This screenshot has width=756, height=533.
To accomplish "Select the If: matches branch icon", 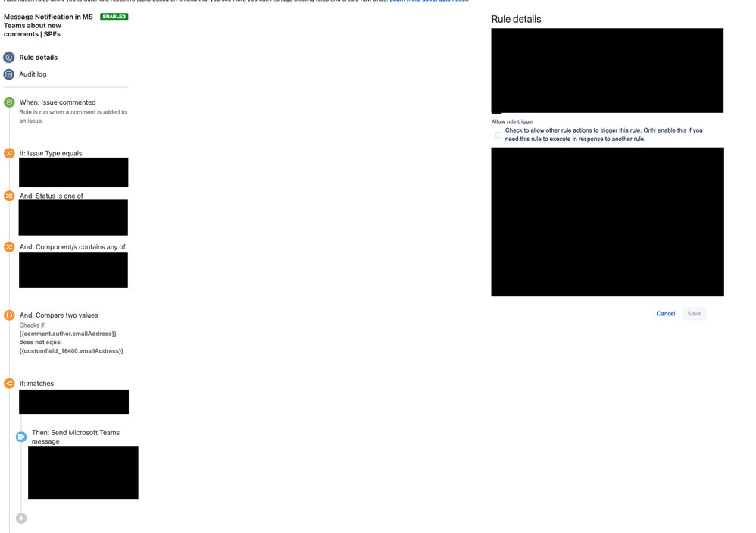I will click(9, 383).
